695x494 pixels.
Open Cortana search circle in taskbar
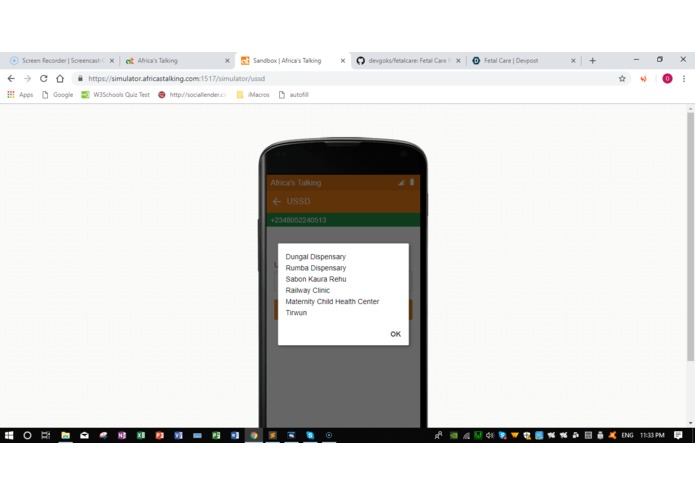tap(27, 436)
